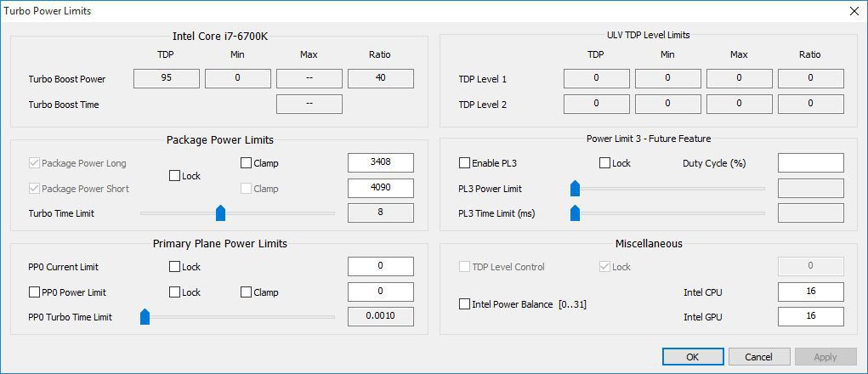Viewport: 868px width, 374px height.
Task: Click the Turbo Boost Power TDP 95 box
Action: [167, 78]
